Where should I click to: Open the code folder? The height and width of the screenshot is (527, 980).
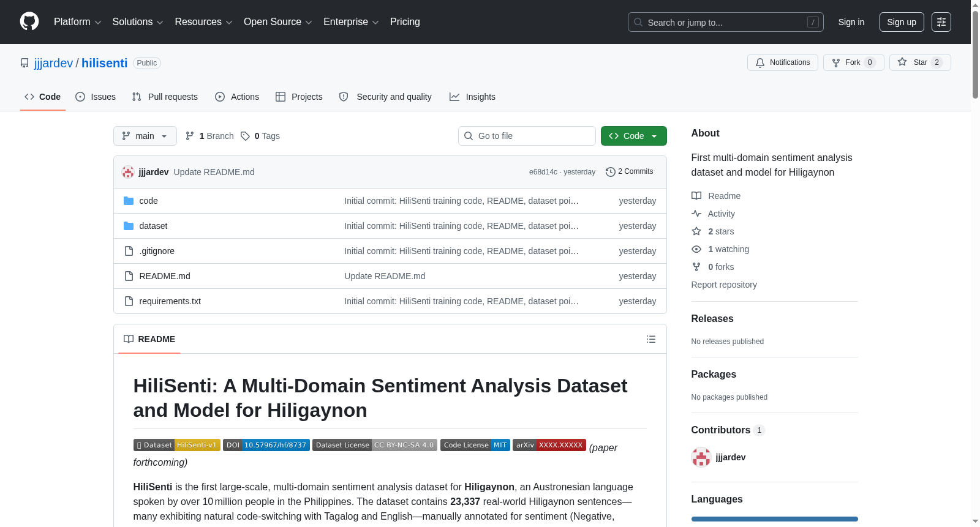point(148,201)
